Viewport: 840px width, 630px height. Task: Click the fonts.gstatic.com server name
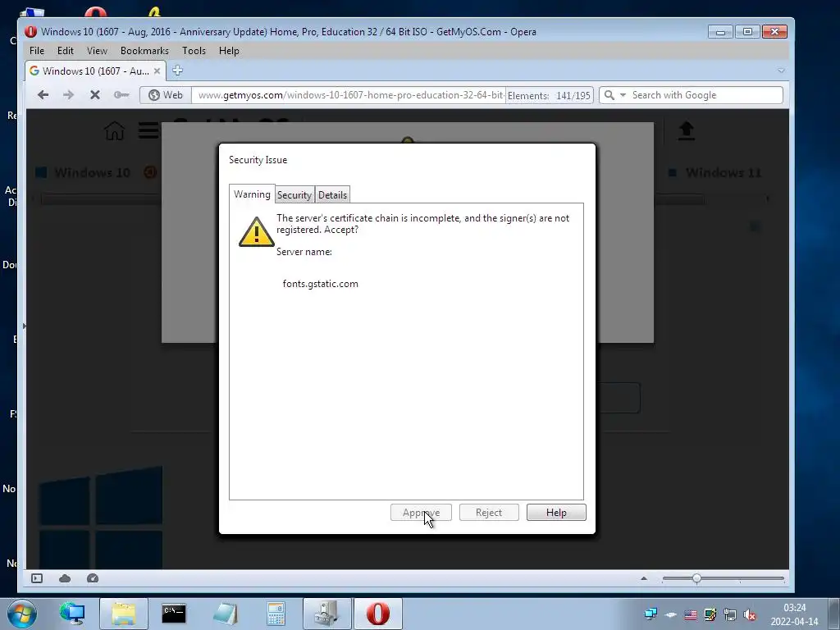[x=321, y=284]
